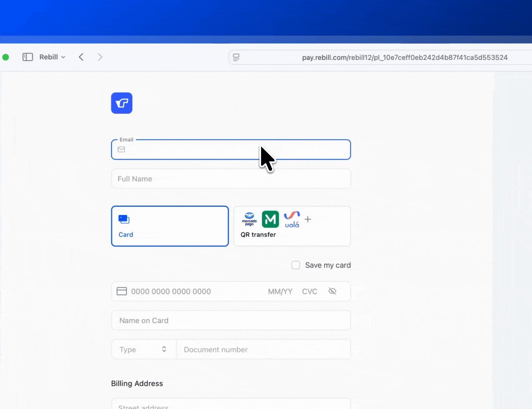Go back with the left arrow

coord(81,57)
